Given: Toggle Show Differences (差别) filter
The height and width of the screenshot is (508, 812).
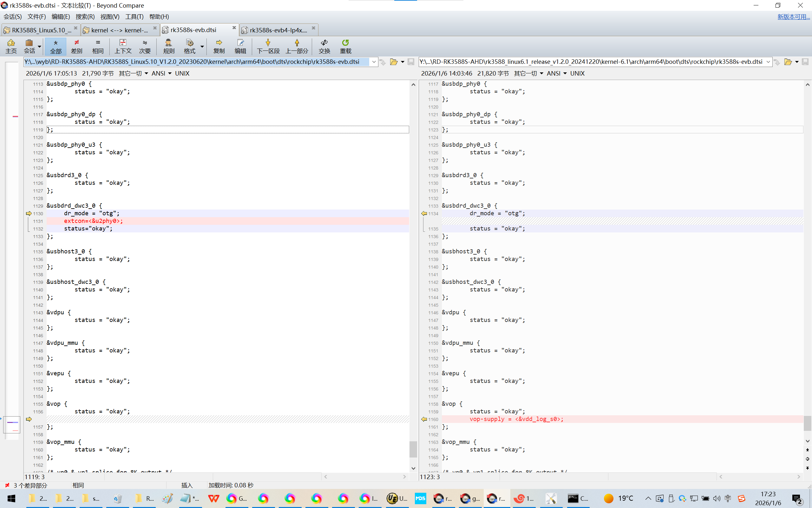Looking at the screenshot, I should (x=76, y=46).
